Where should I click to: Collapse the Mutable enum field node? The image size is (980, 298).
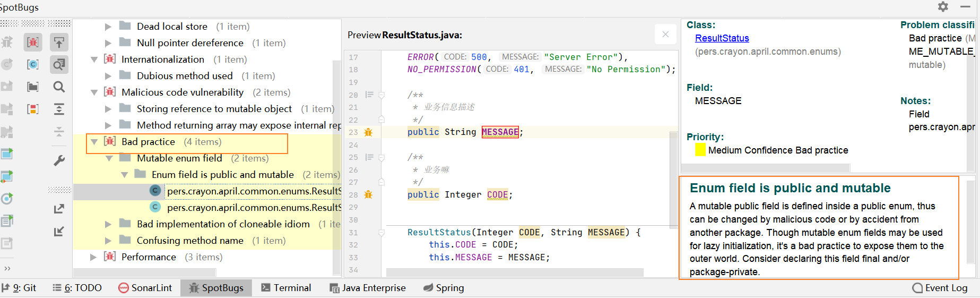pyautogui.click(x=109, y=158)
